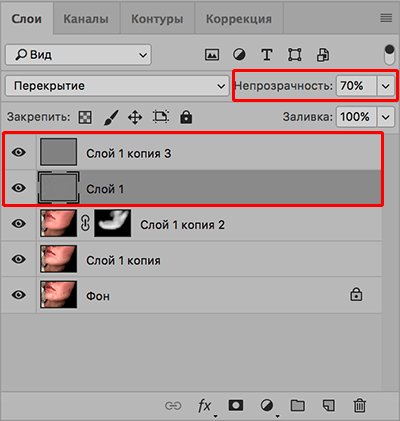Filter for type layers icon
Viewport: 400px width, 421px height.
click(x=267, y=55)
